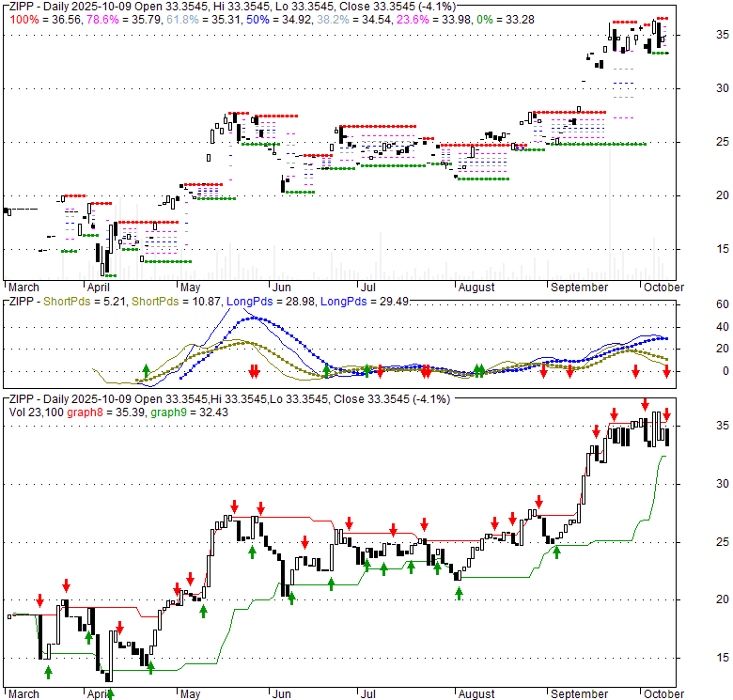
Task: Click the rightmost red arrow in the oscillator panel
Action: point(666,371)
